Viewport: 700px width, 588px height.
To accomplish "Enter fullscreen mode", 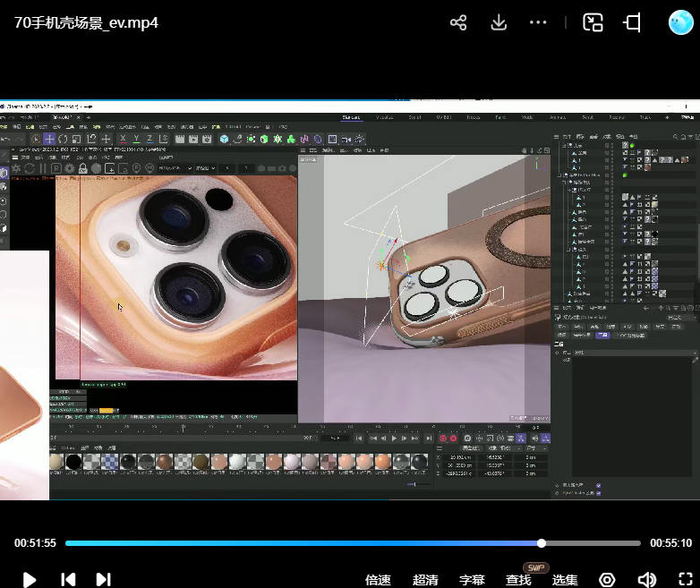I will pos(686,579).
